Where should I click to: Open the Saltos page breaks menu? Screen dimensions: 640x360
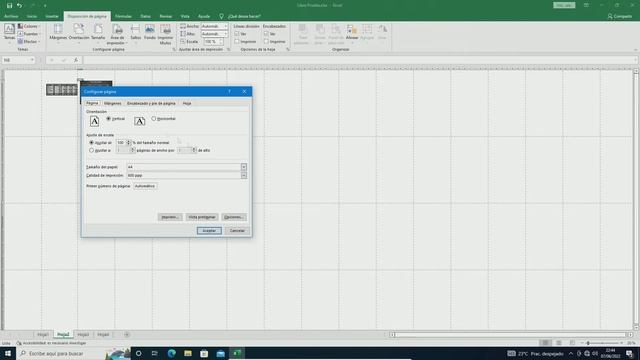tap(136, 33)
